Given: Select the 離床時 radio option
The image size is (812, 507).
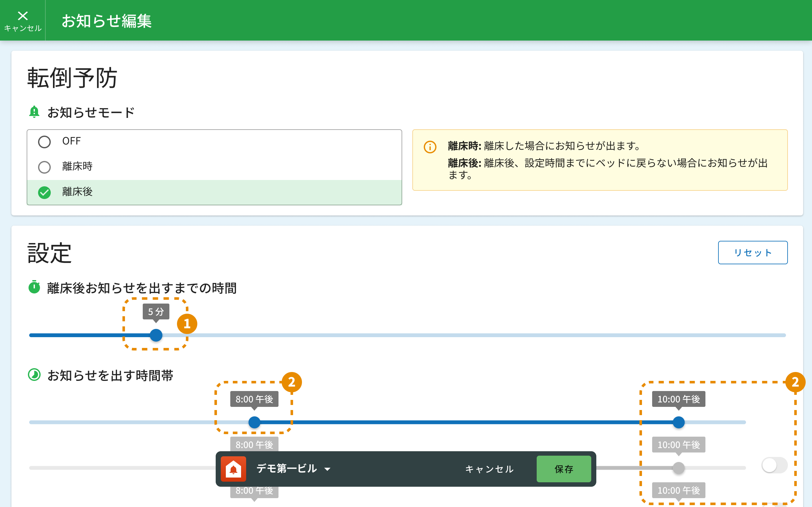Looking at the screenshot, I should coord(44,167).
